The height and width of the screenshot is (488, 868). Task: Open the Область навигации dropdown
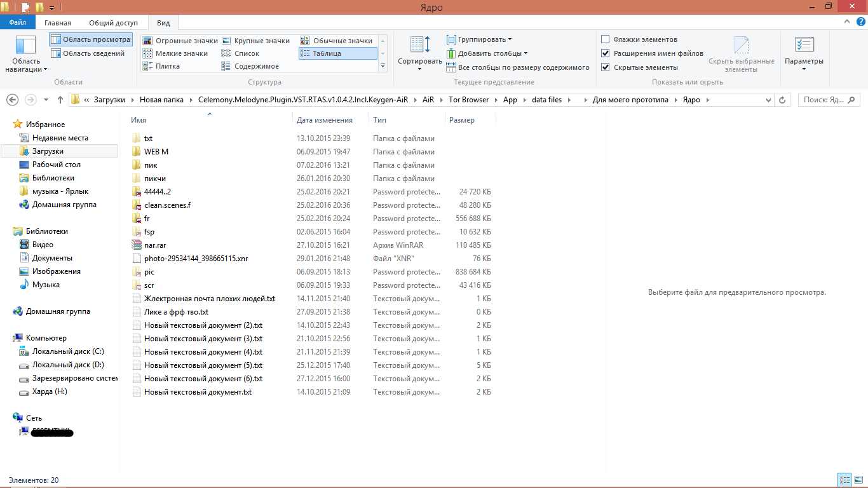(26, 55)
